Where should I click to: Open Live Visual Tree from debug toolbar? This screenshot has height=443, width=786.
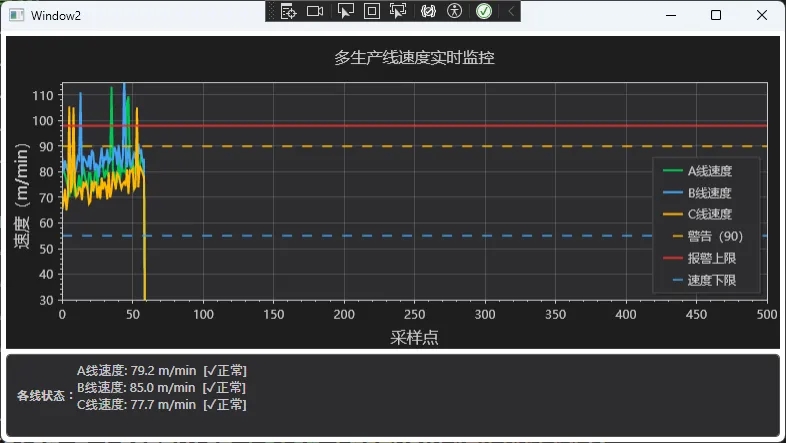[x=288, y=11]
